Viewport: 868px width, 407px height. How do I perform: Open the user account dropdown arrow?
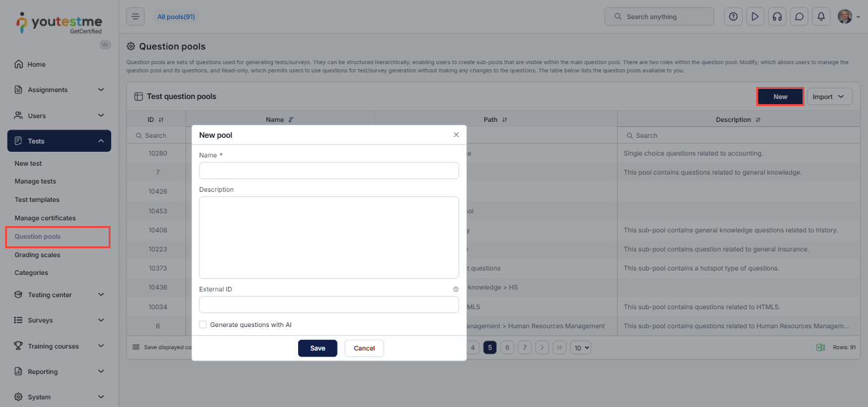[x=858, y=17]
